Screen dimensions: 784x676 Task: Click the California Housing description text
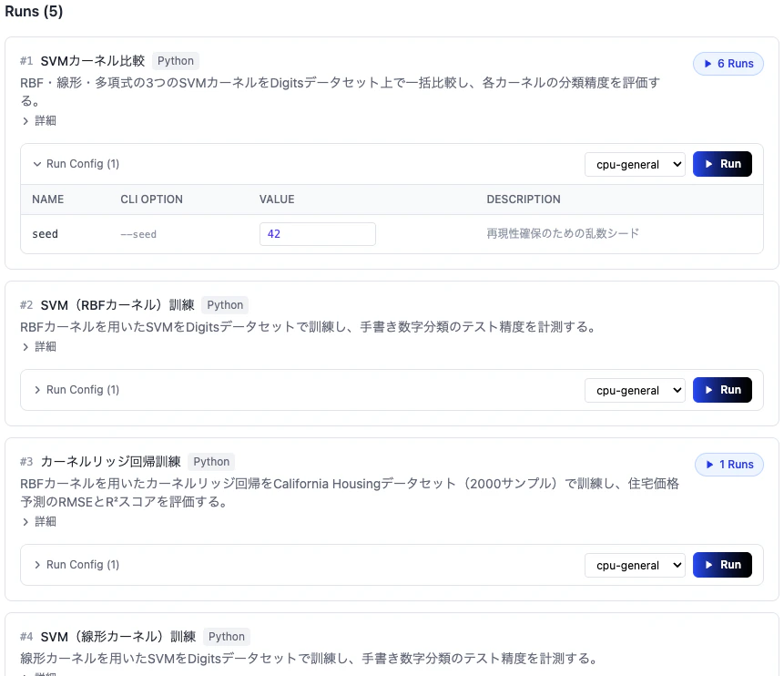tap(350, 493)
